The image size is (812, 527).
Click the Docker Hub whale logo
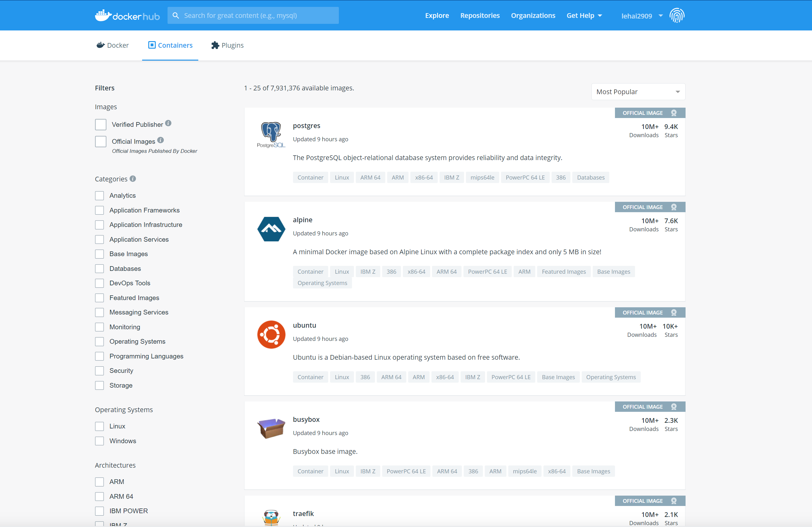[127, 15]
